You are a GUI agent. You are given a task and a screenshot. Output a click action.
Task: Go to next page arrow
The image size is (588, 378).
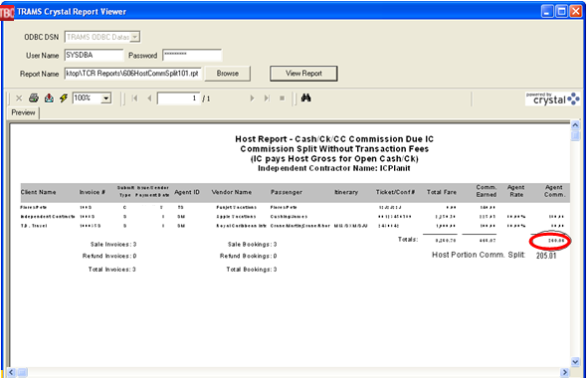[x=252, y=98]
